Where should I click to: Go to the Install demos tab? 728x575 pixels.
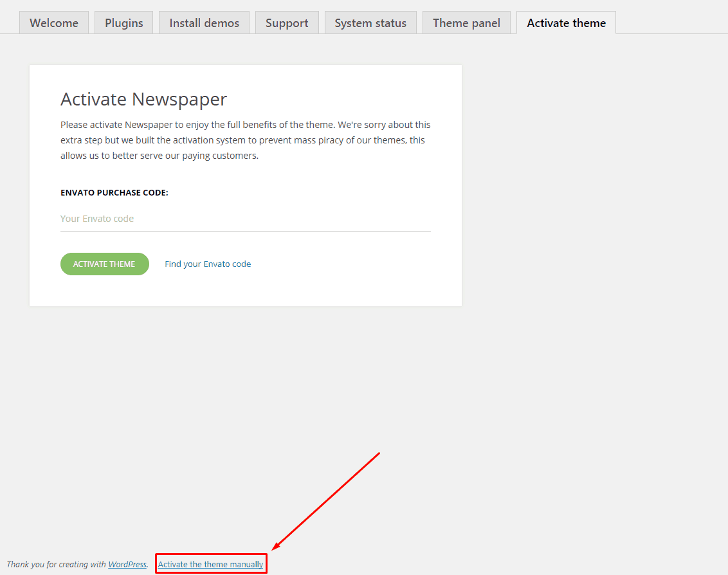205,23
